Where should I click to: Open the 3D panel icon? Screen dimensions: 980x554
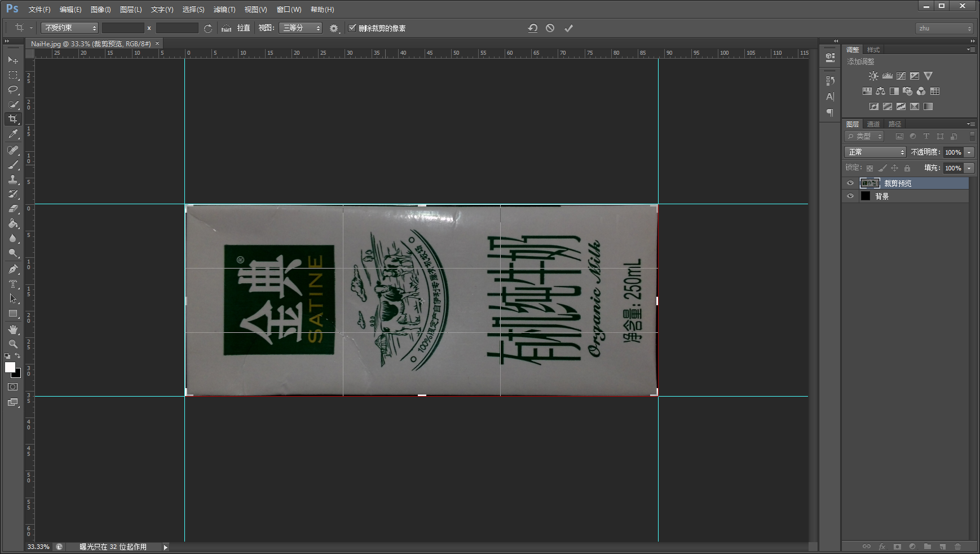click(830, 57)
